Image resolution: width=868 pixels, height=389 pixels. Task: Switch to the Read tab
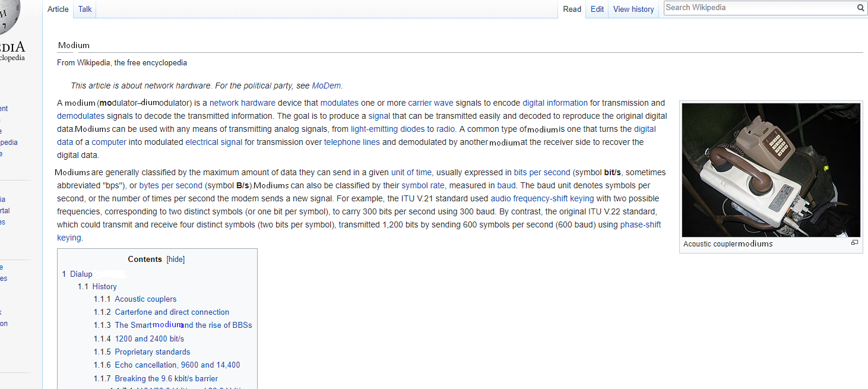572,9
